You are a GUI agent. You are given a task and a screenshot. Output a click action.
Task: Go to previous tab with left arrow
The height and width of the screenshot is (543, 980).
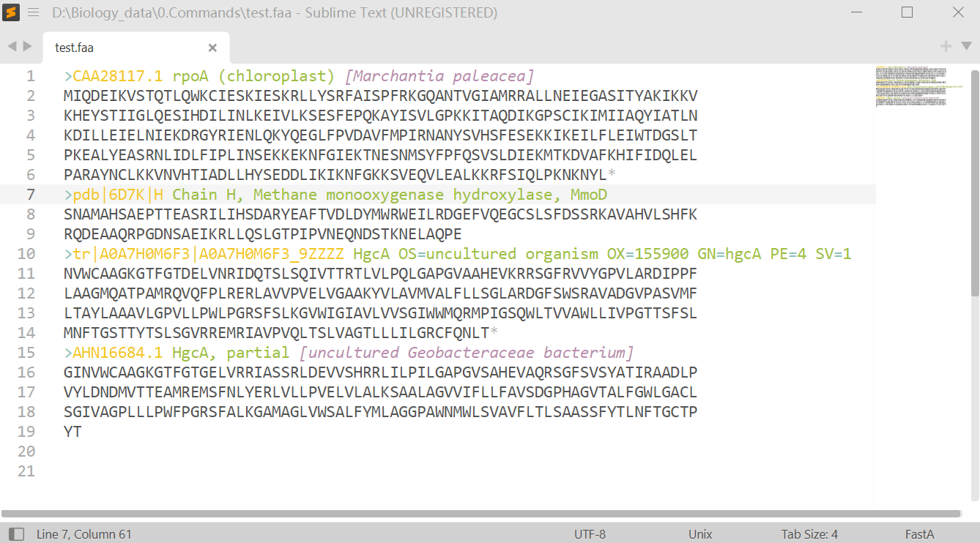pos(12,47)
